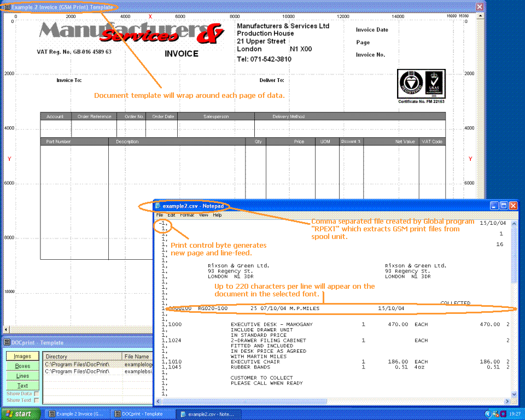525x420 pixels.
Task: Close the Example 2 Invoice template window
Action: (x=480, y=7)
